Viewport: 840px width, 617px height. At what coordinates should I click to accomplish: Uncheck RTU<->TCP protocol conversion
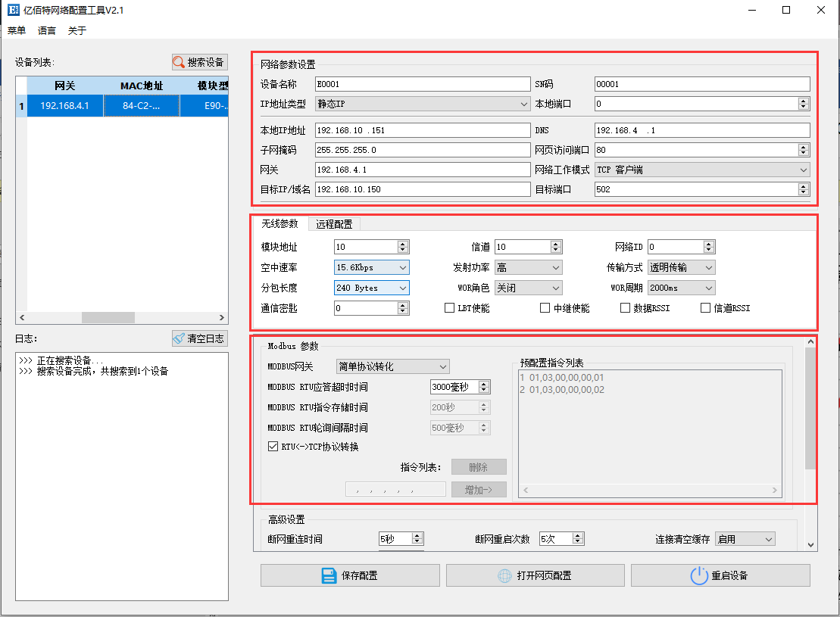click(x=273, y=447)
